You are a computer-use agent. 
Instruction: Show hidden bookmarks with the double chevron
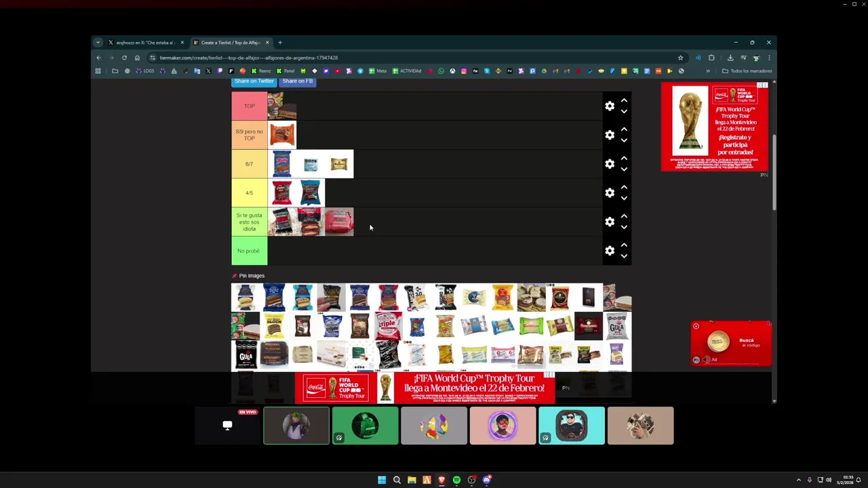point(708,70)
